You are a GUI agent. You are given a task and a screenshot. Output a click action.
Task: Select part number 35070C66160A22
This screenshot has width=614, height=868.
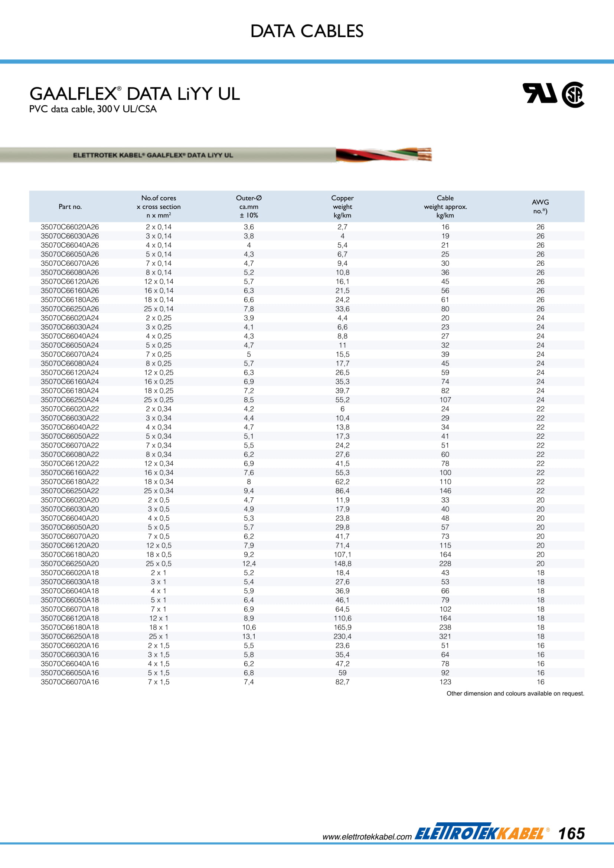70,472
